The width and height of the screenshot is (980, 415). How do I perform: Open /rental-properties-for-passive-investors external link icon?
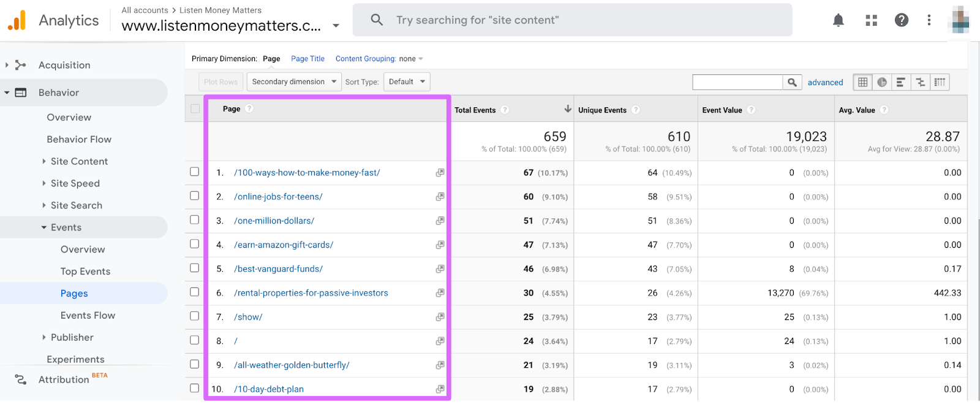[x=440, y=293]
